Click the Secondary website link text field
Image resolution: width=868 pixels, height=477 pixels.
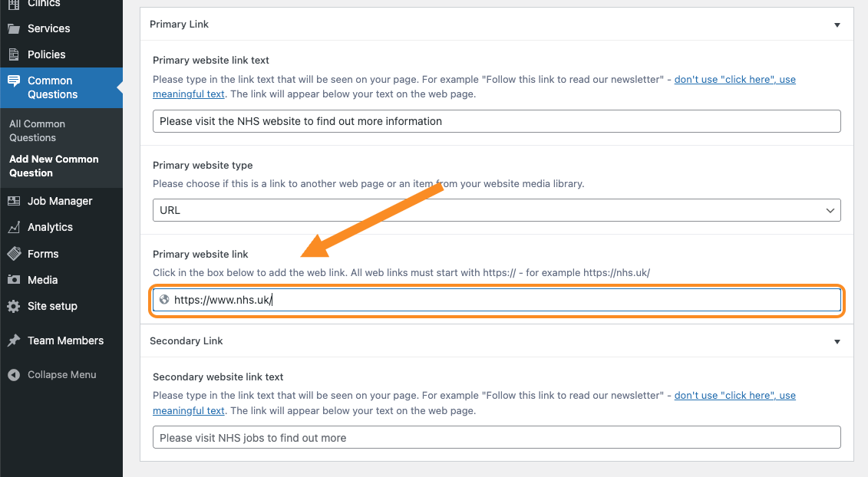497,437
